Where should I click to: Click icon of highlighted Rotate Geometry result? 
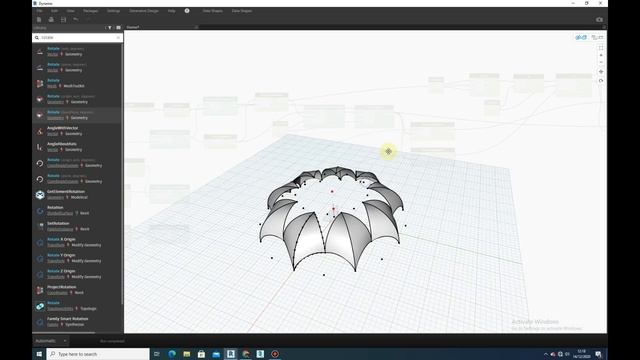pos(40,115)
